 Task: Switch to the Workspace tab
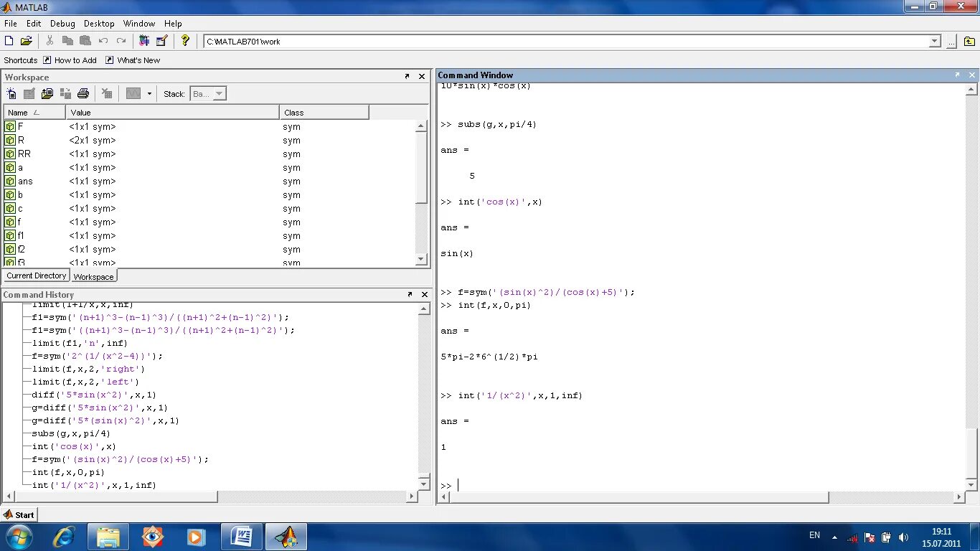tap(93, 276)
